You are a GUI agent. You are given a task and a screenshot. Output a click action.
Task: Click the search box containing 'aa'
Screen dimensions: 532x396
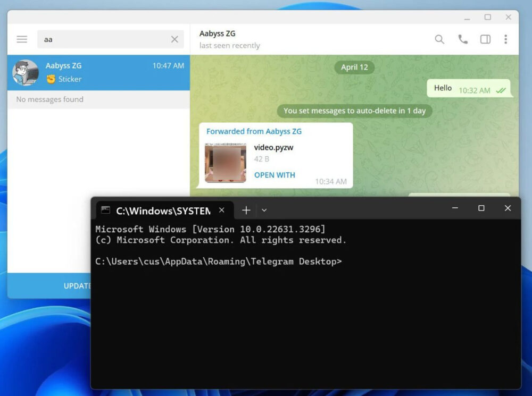(110, 39)
